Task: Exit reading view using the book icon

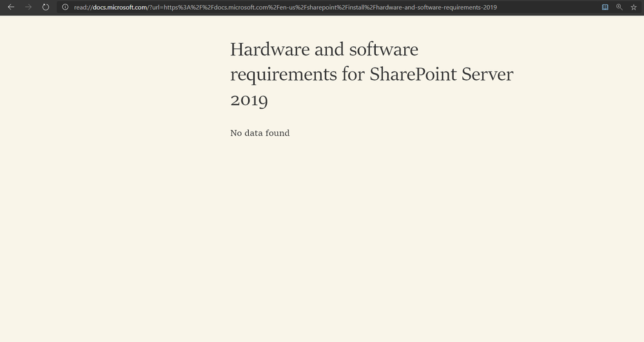Action: click(605, 7)
